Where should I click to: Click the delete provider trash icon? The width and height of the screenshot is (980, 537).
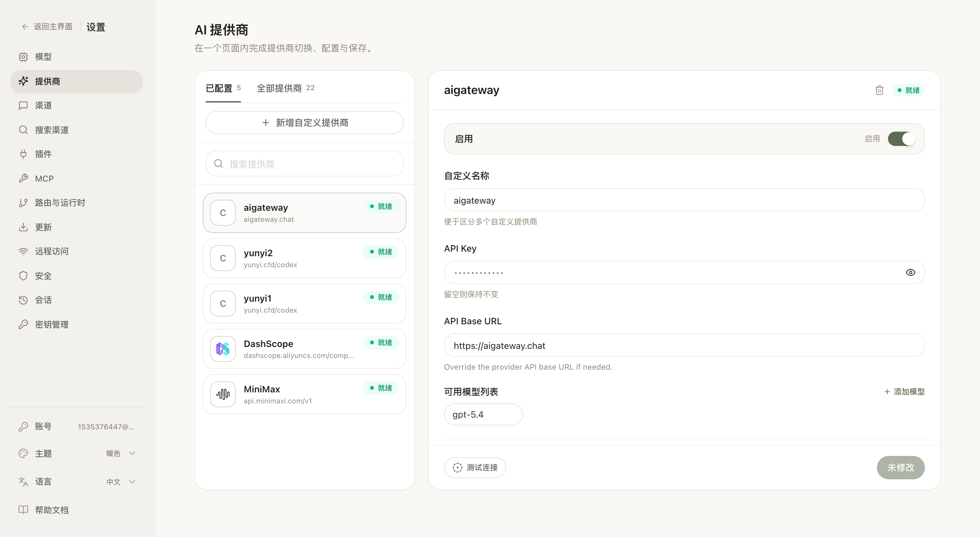click(x=879, y=90)
